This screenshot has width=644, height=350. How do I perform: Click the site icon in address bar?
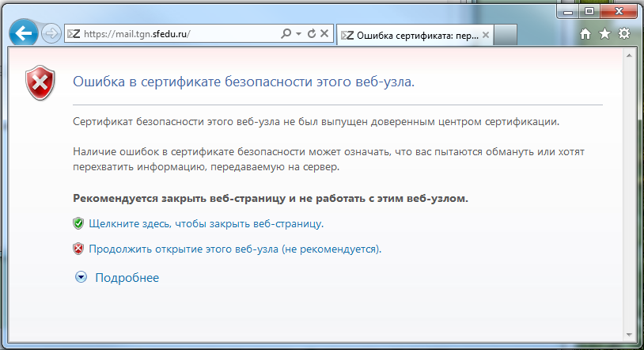[74, 34]
